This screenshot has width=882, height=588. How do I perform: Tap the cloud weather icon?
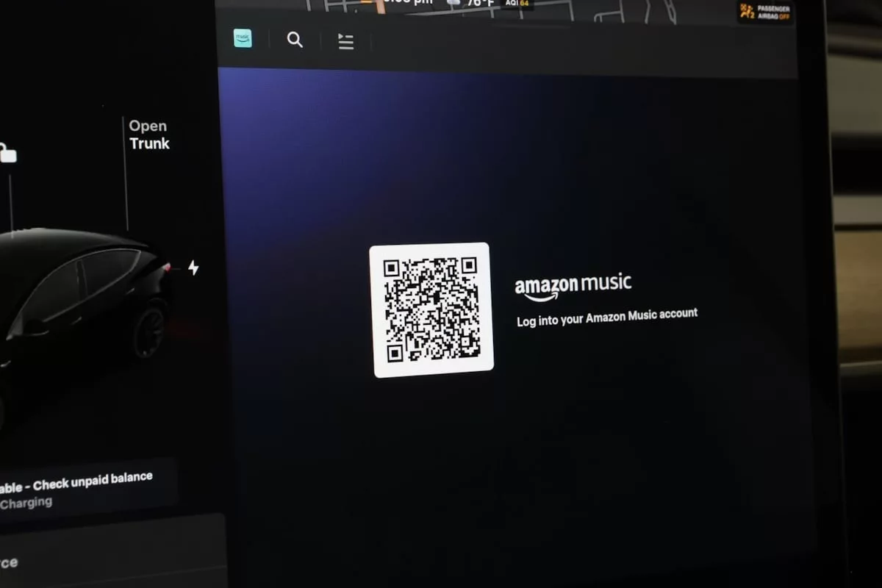pos(453,3)
